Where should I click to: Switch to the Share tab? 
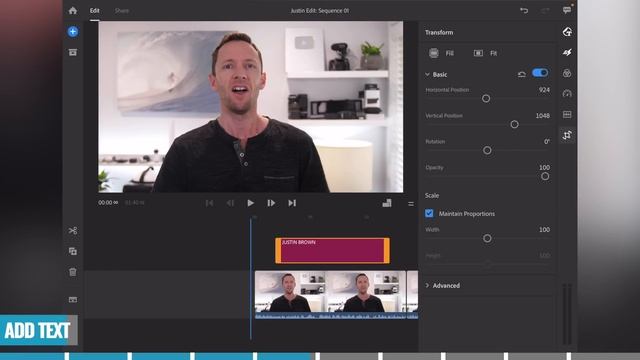[122, 11]
